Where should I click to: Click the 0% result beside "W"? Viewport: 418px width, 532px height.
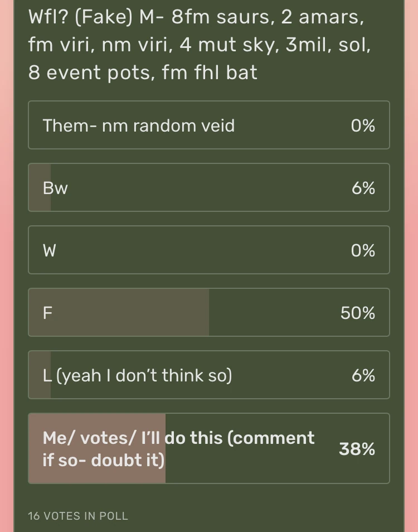pyautogui.click(x=363, y=251)
